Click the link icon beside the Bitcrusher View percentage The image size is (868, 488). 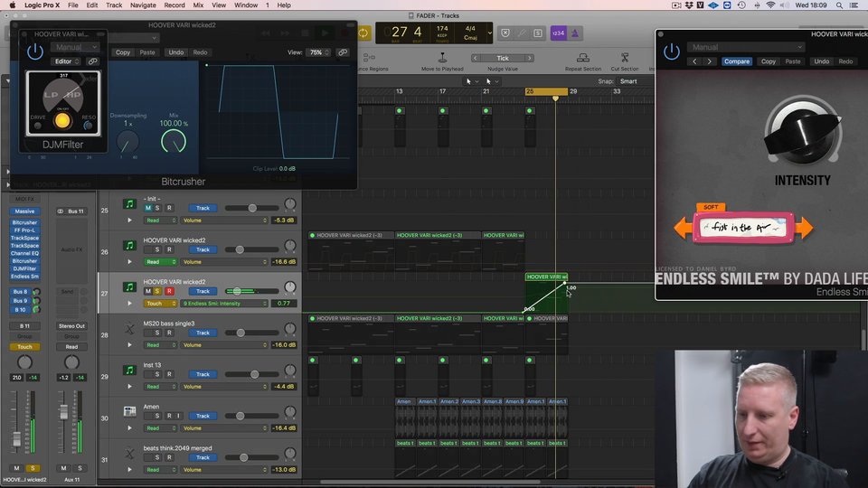343,52
